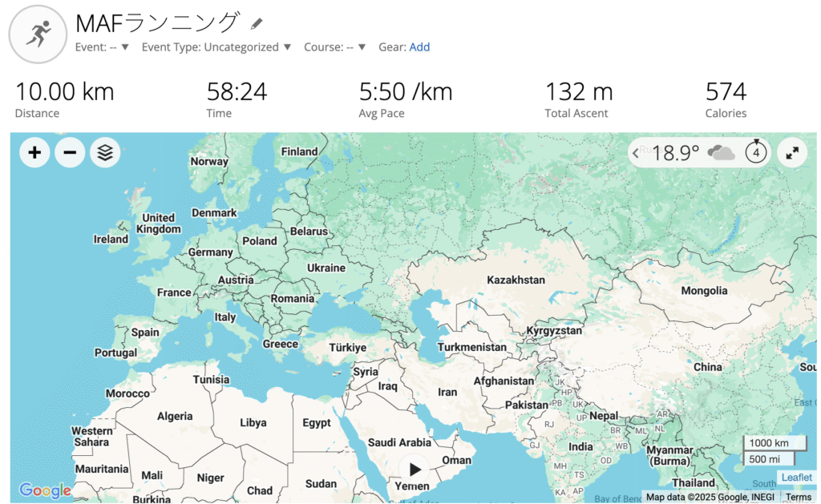Viewport: 821px width, 504px height.
Task: Click the Kazakhstan label on the map
Action: click(516, 280)
